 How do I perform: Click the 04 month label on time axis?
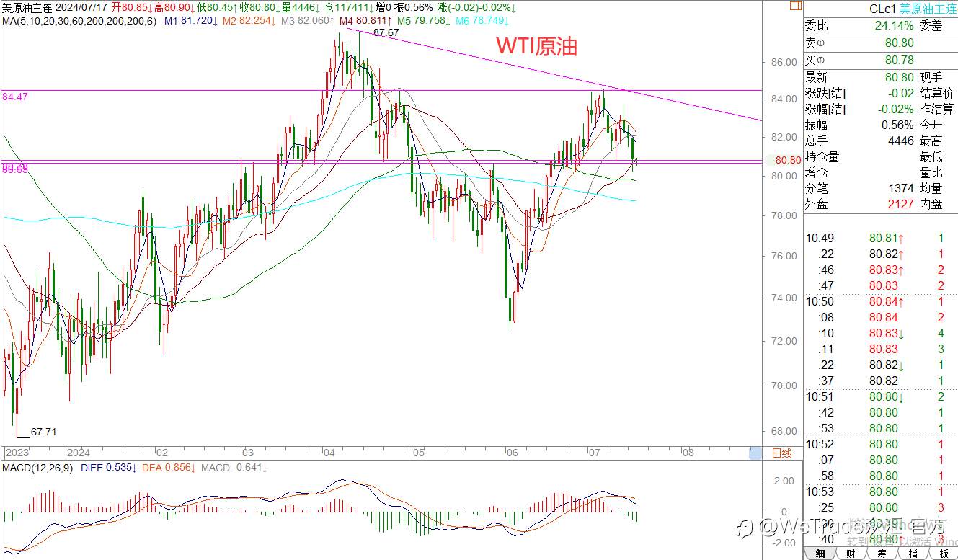tap(329, 453)
